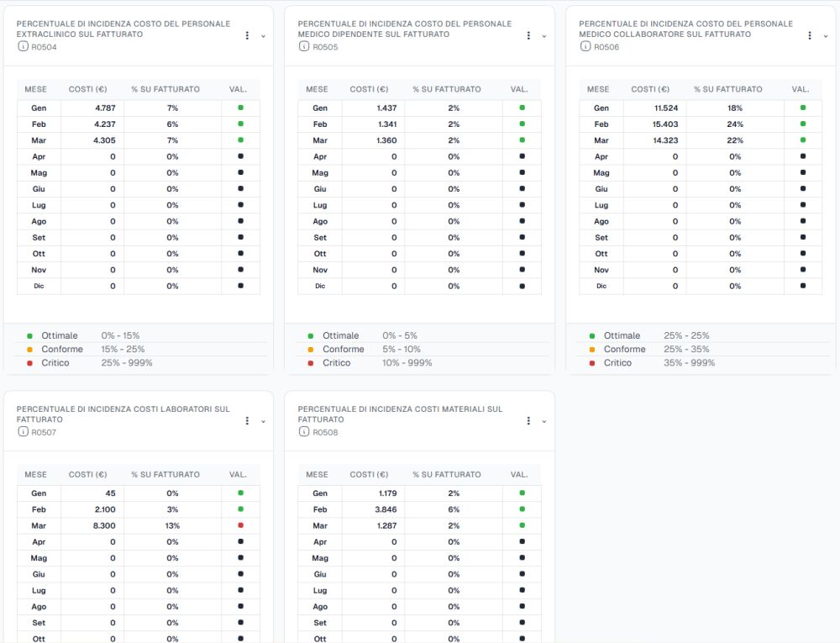Select the cost value 2.100 in R0507
Screen dimensions: 840x643
[x=105, y=509]
